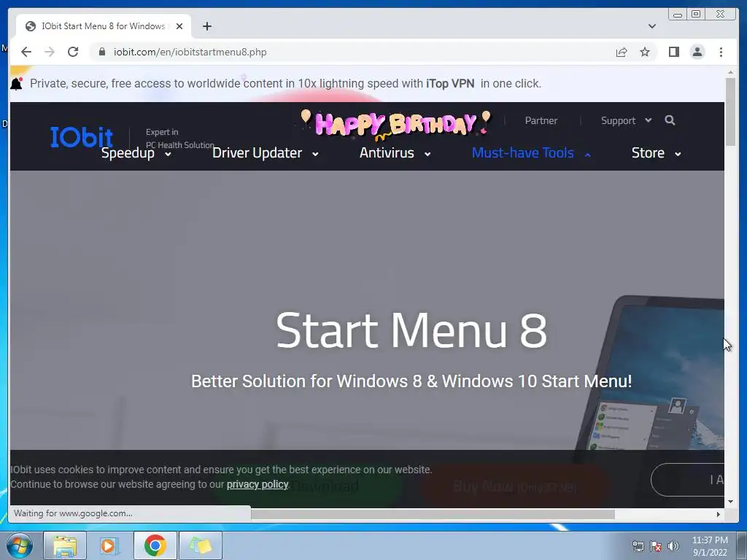Screen dimensions: 747x560
Task: Click the horizontal scrollbar thumb
Action: pyautogui.click(x=433, y=514)
